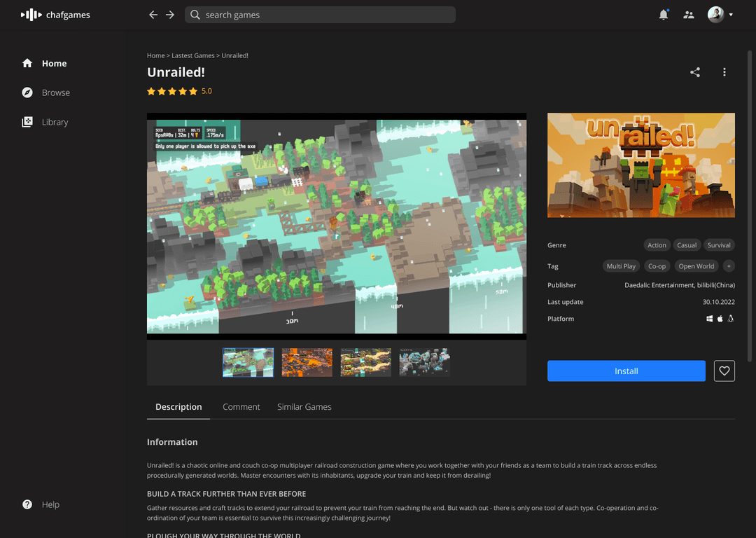Image resolution: width=756 pixels, height=538 pixels.
Task: Click the Install button
Action: [x=626, y=371]
